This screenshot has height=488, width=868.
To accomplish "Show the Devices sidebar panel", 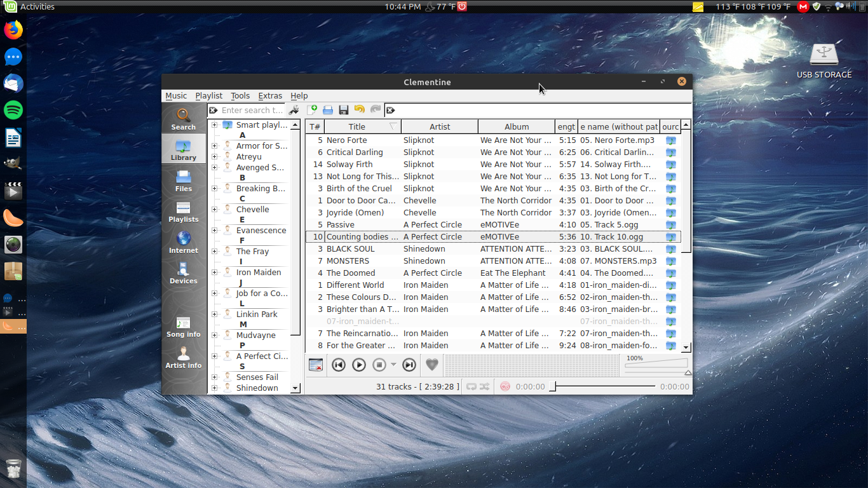I will [183, 273].
